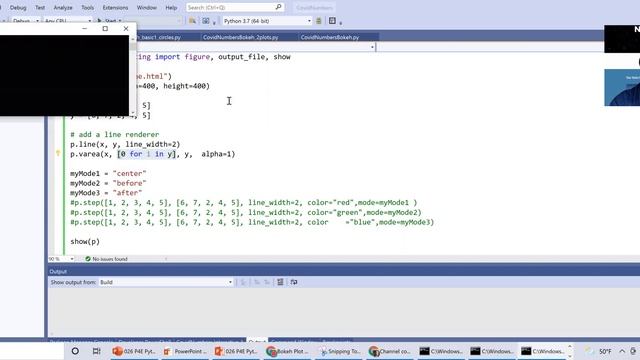Click the show(p) line of code

coord(85,242)
